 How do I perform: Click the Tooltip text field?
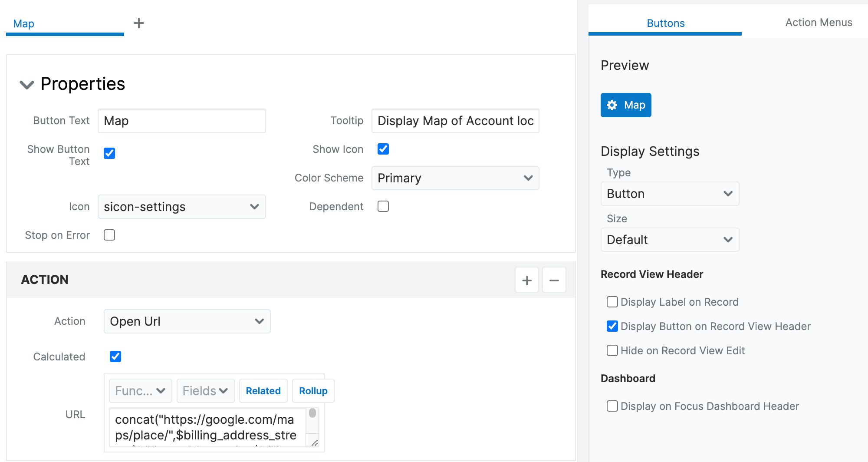[455, 121]
